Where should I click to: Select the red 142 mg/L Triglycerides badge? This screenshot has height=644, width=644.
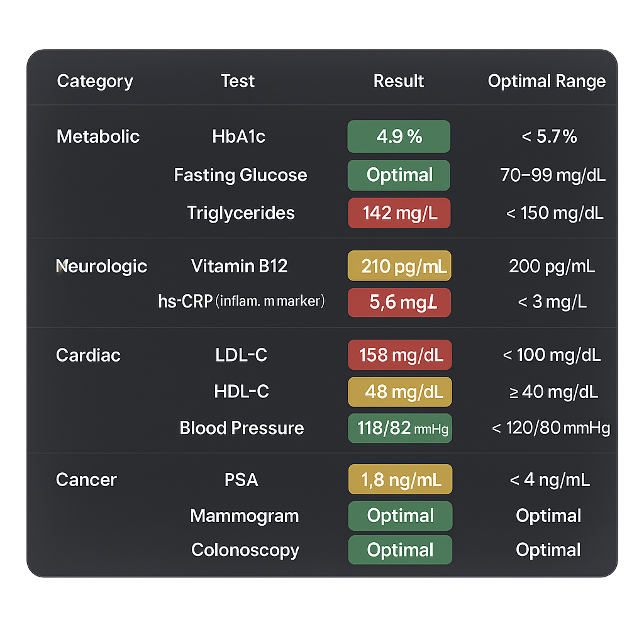(399, 213)
